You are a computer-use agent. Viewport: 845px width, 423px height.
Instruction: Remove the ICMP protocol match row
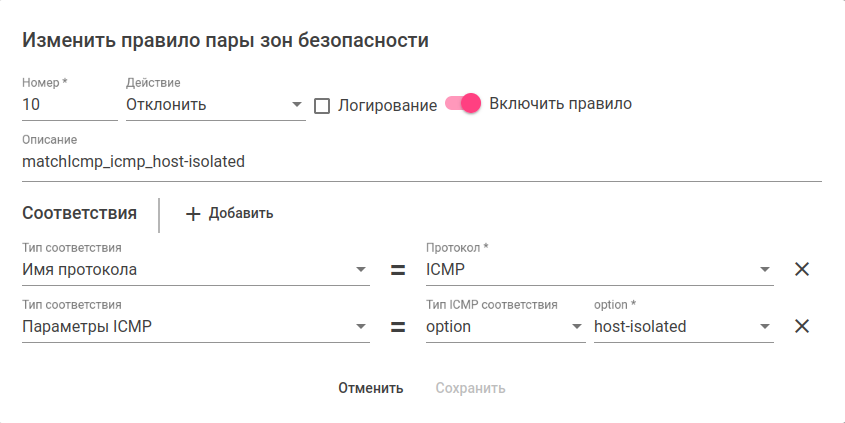[801, 269]
